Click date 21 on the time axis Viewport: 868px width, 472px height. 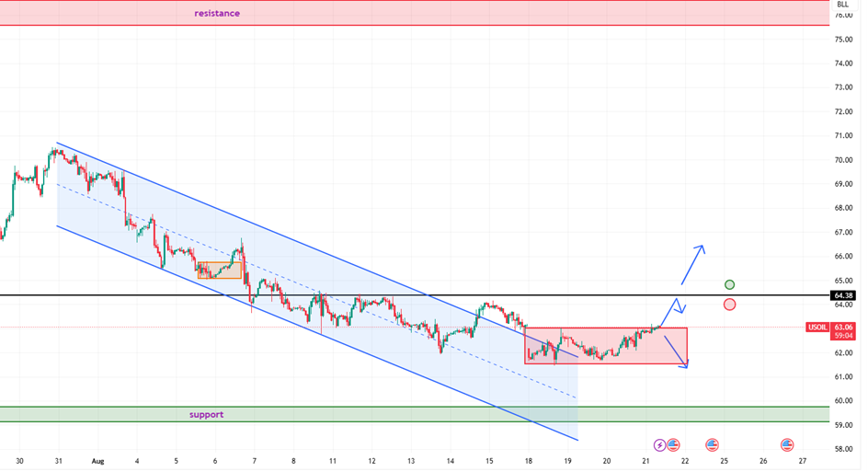coord(646,461)
